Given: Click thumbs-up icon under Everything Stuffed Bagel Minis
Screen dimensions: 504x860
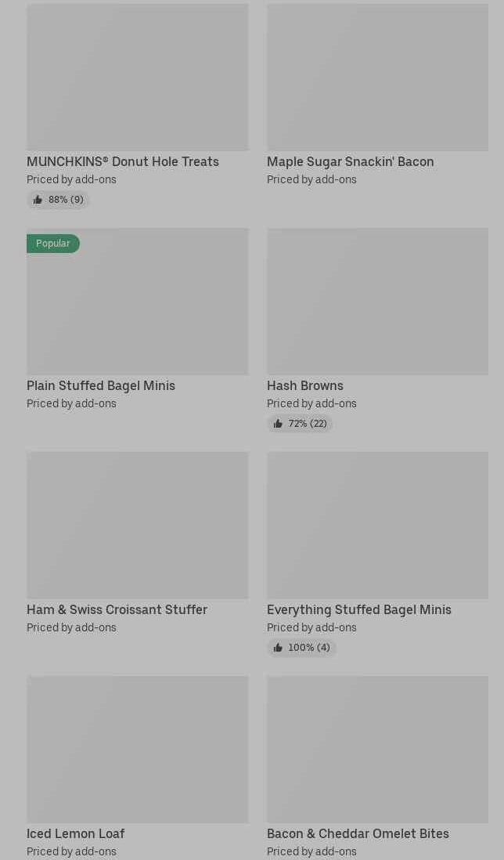Looking at the screenshot, I should click(278, 648).
